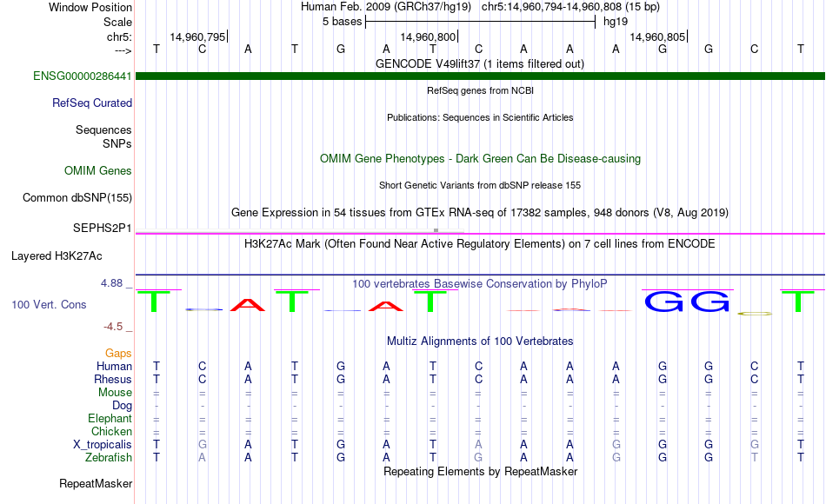Click the Scale label
Screen dimensions: 826x504
tap(117, 22)
